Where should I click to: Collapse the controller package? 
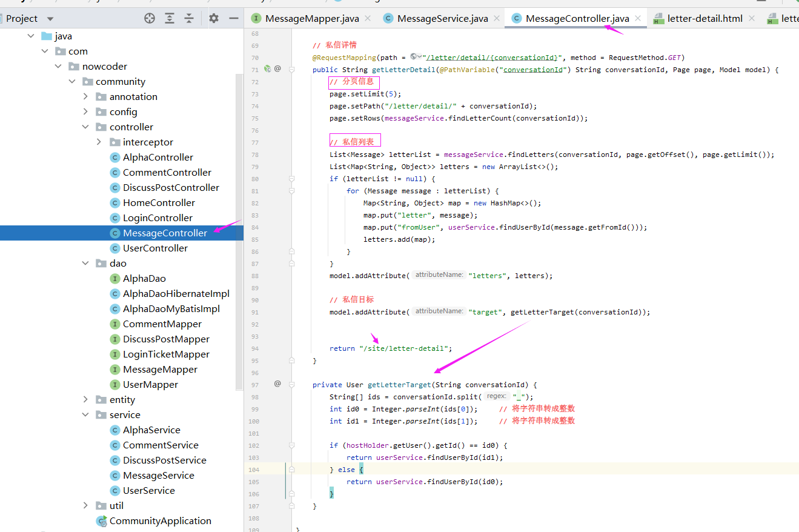85,127
